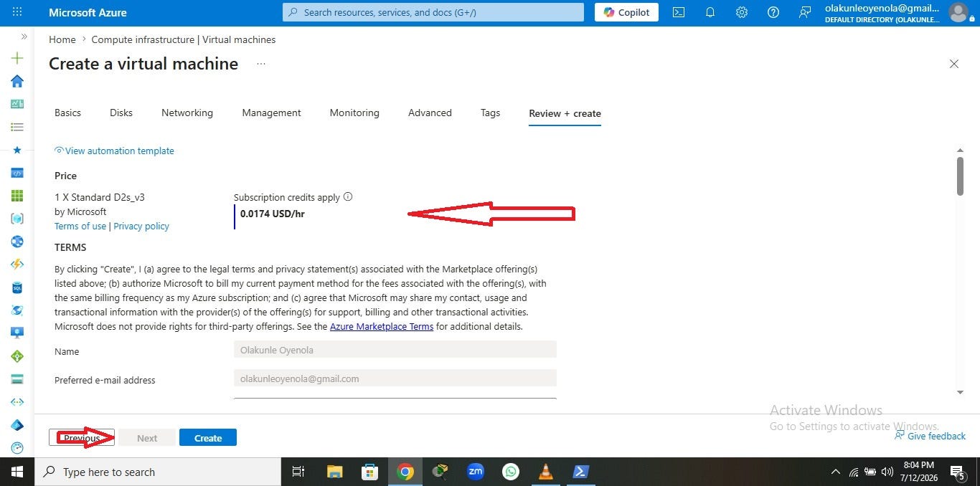The image size is (980, 486).
Task: Open VLC media player from the taskbar
Action: (546, 472)
